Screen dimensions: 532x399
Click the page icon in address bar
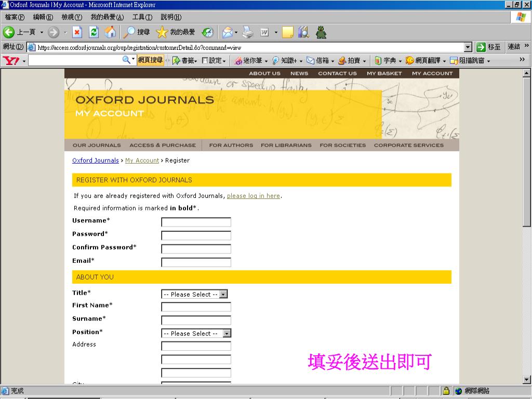tap(31, 47)
